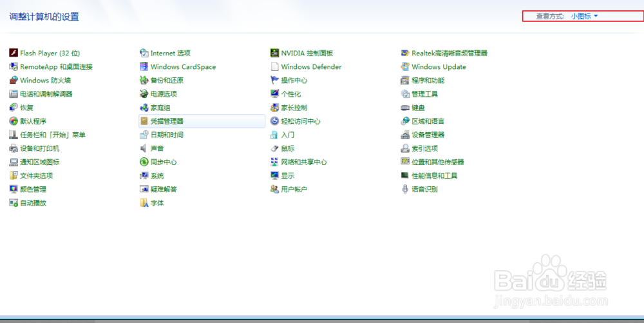Click the 用户帐户 icon
Screen dimensions: 644x323
(275, 189)
